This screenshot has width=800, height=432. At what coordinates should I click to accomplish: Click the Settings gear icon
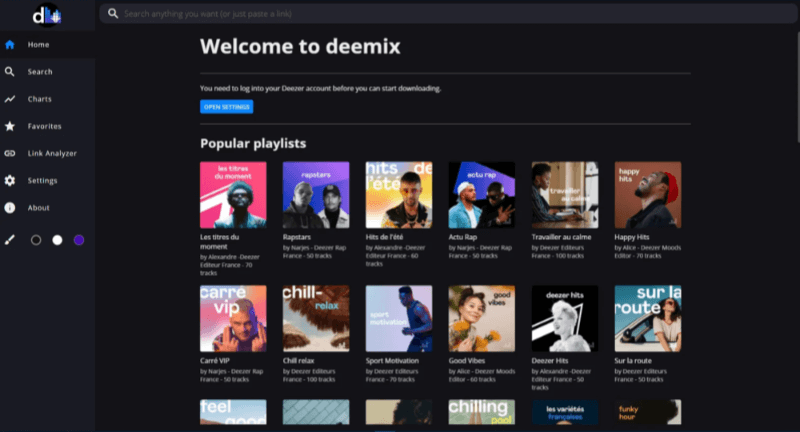10,181
